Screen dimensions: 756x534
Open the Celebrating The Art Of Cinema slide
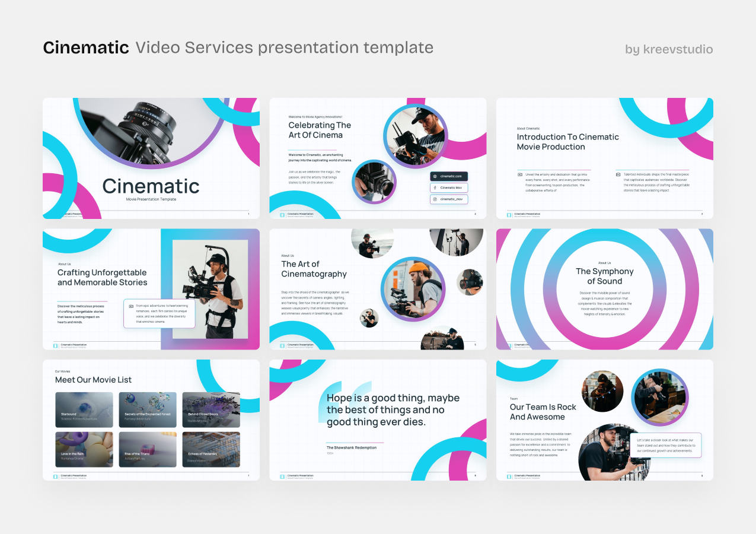pos(378,158)
